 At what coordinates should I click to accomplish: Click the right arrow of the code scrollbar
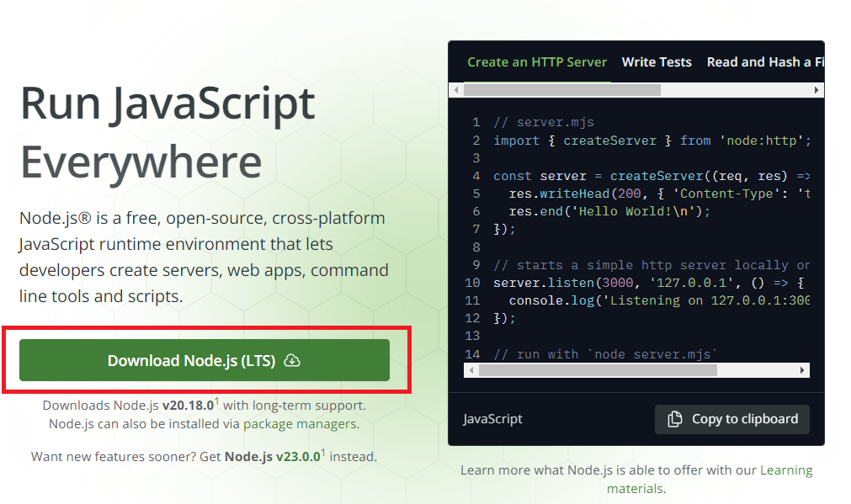(802, 370)
